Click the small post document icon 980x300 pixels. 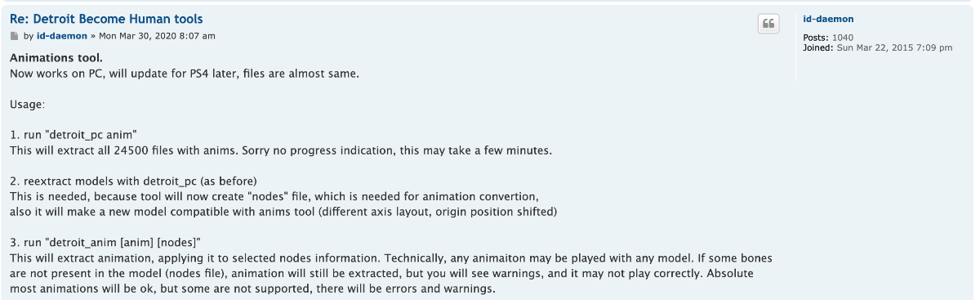pos(14,36)
